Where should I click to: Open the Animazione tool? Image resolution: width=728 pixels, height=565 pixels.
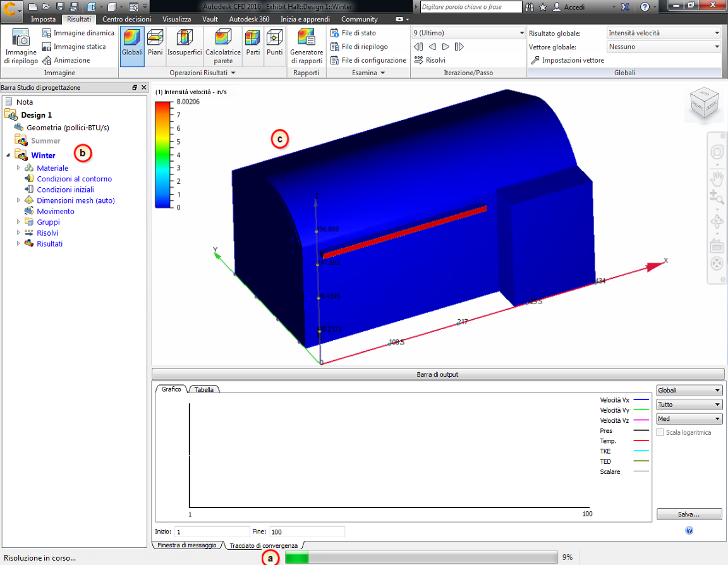coord(66,60)
